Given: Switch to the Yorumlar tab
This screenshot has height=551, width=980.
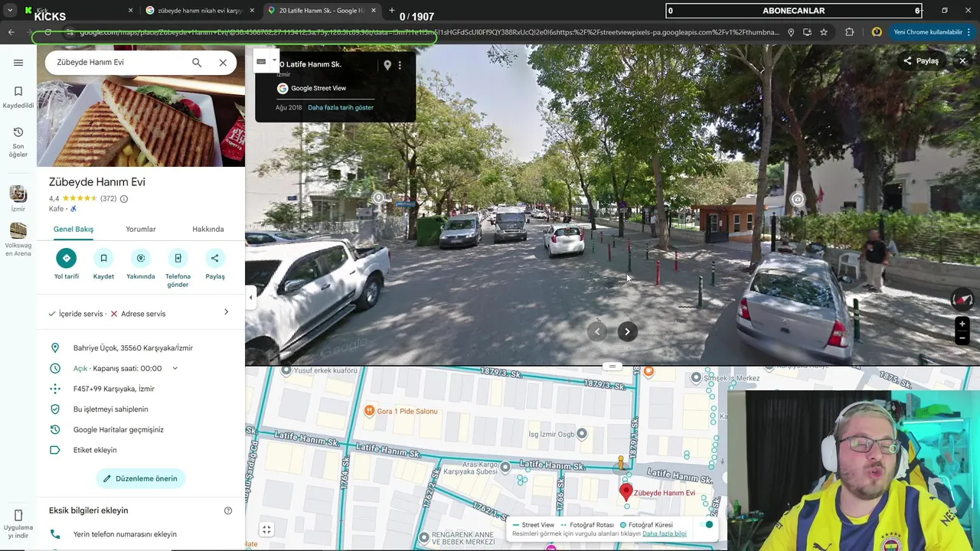Looking at the screenshot, I should pos(141,229).
